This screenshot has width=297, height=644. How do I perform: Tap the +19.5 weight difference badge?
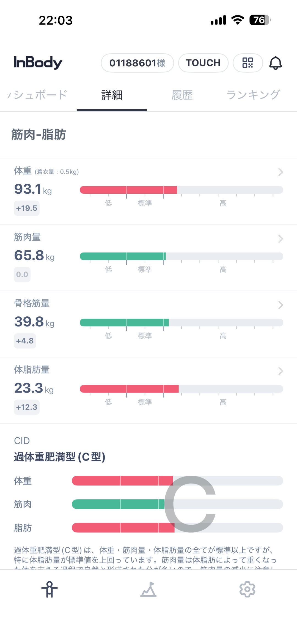27,208
